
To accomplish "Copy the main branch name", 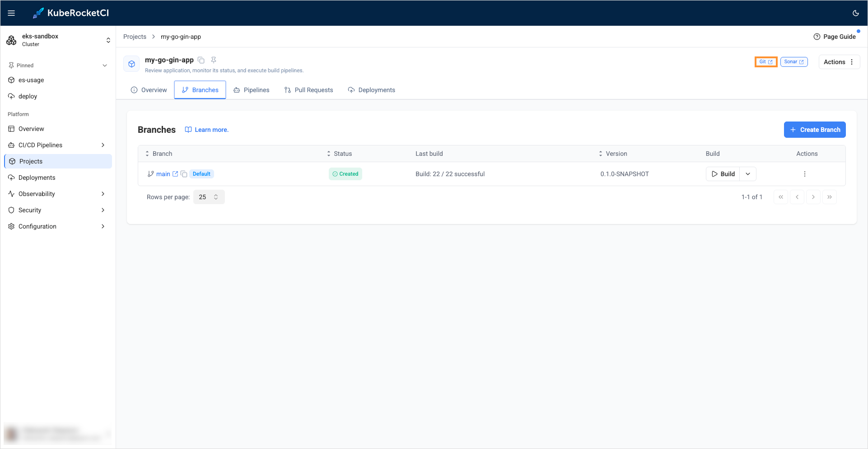I will [184, 173].
